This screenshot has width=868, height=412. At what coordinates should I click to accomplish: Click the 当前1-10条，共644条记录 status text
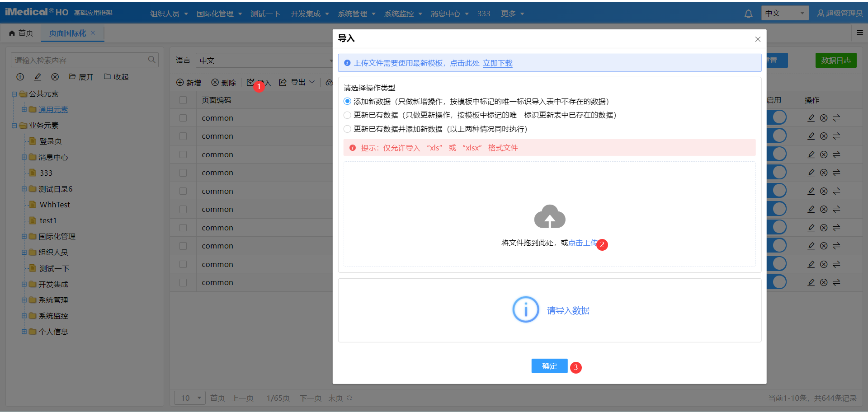tap(812, 398)
